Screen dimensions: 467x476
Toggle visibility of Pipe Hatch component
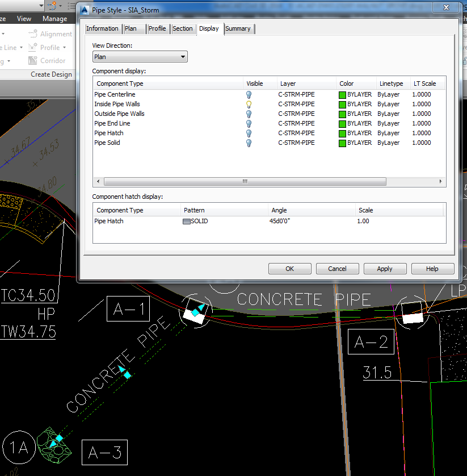[249, 133]
